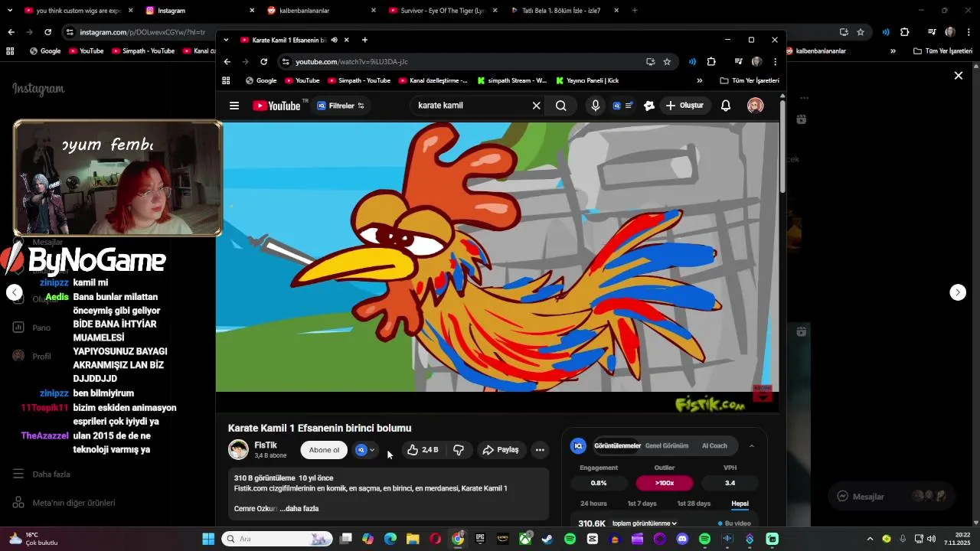Viewport: 980px width, 551px height.
Task: Go to next Instagram post arrow
Action: (958, 292)
